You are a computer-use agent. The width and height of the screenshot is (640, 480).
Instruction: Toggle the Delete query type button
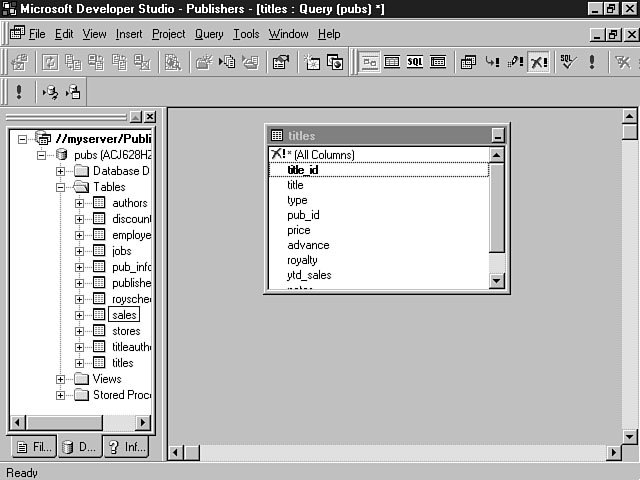click(x=538, y=62)
